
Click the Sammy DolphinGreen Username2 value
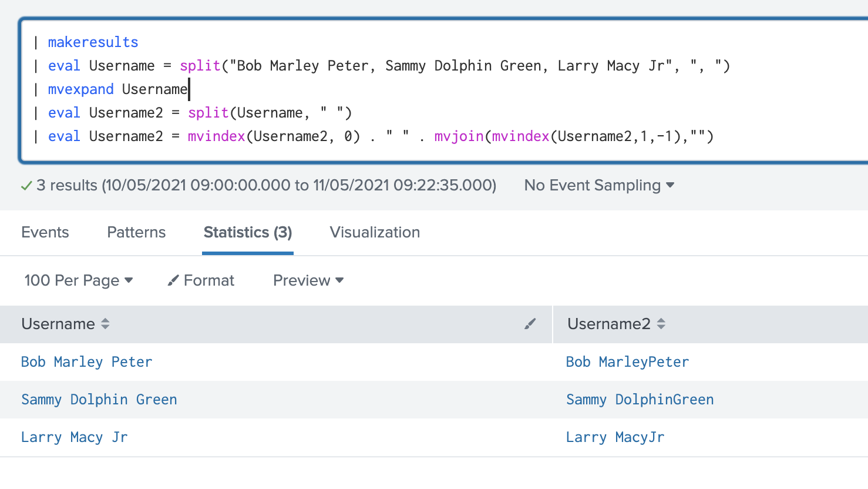tap(640, 400)
